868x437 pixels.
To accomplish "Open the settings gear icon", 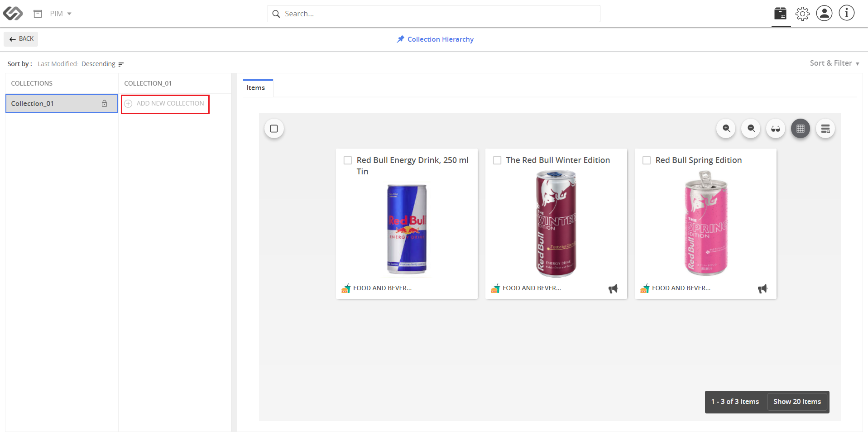I will [x=802, y=14].
